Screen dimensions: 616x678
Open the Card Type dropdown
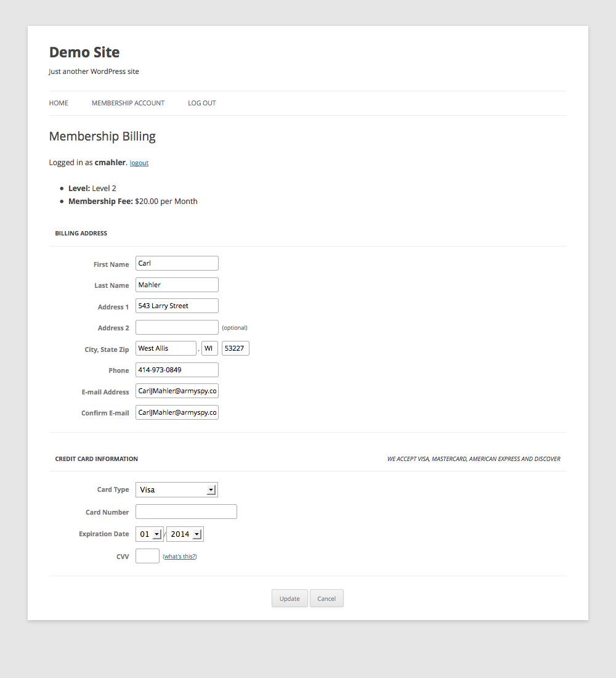point(177,489)
